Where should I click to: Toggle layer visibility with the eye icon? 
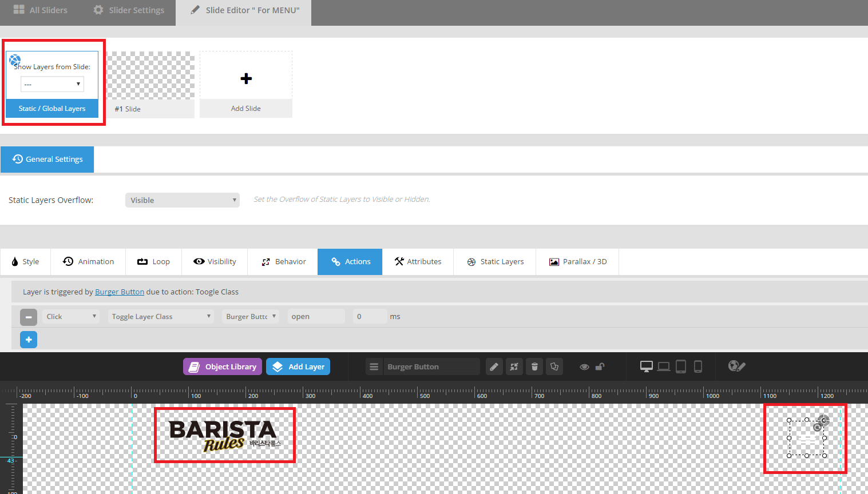(x=584, y=367)
